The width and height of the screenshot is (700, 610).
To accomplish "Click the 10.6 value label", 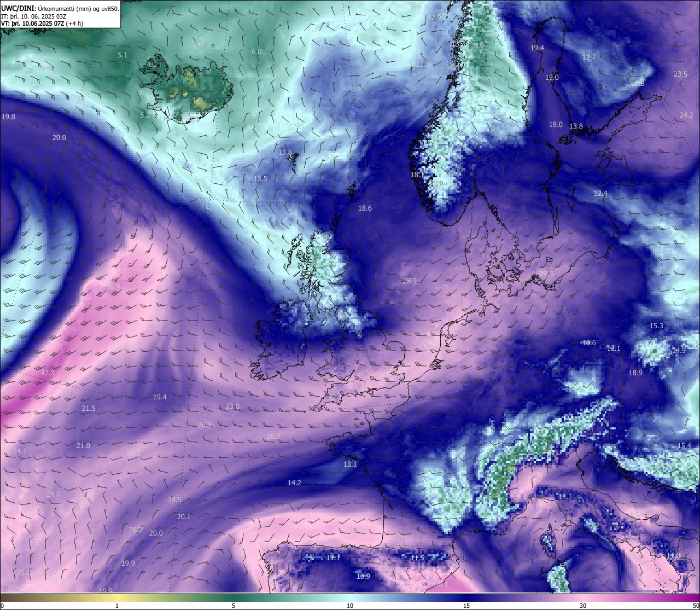I will [589, 343].
